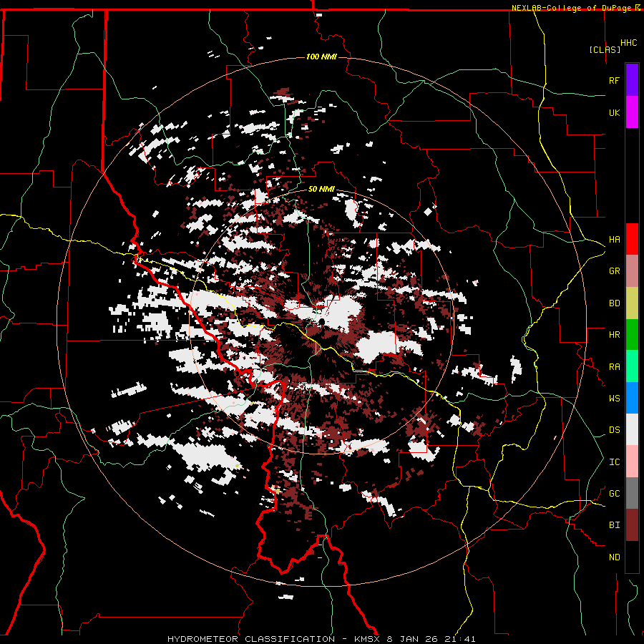This screenshot has height=644, width=644.
Task: Click the WS legend label
Action: [614, 399]
